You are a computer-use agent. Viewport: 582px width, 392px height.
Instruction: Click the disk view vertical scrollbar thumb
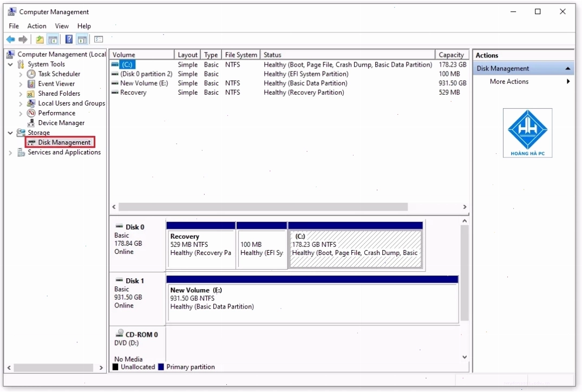click(465, 273)
